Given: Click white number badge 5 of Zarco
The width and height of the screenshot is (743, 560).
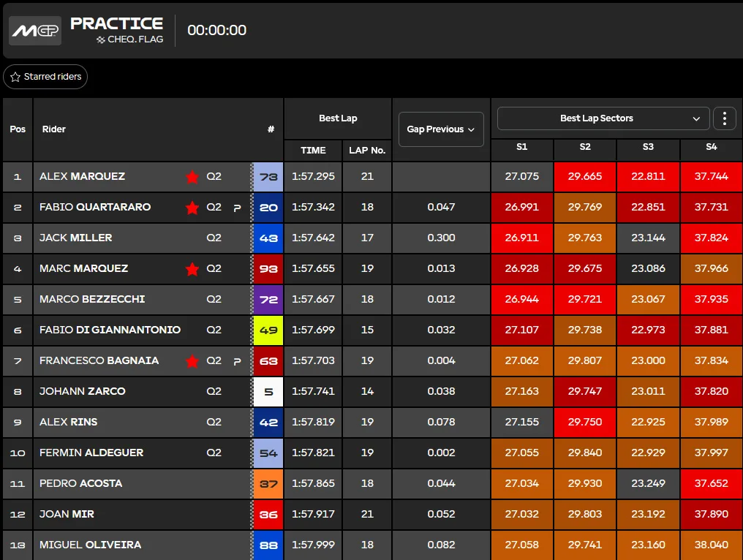Looking at the screenshot, I should 268,392.
